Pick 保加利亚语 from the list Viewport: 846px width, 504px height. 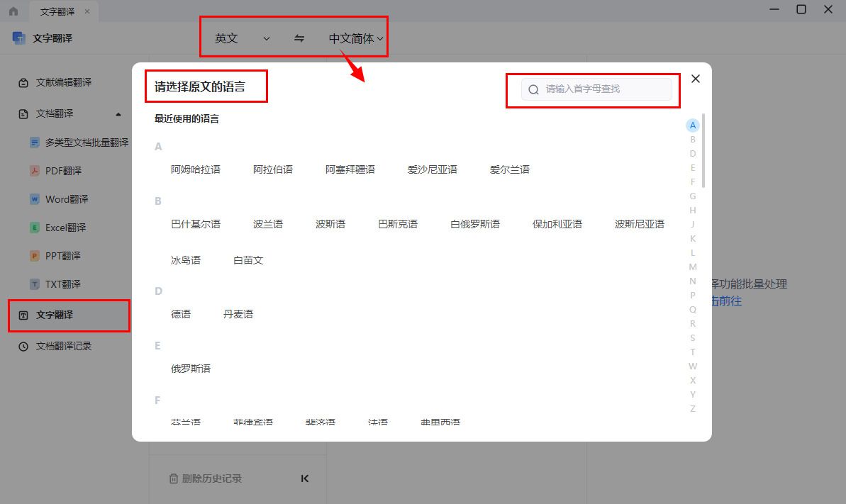(557, 224)
